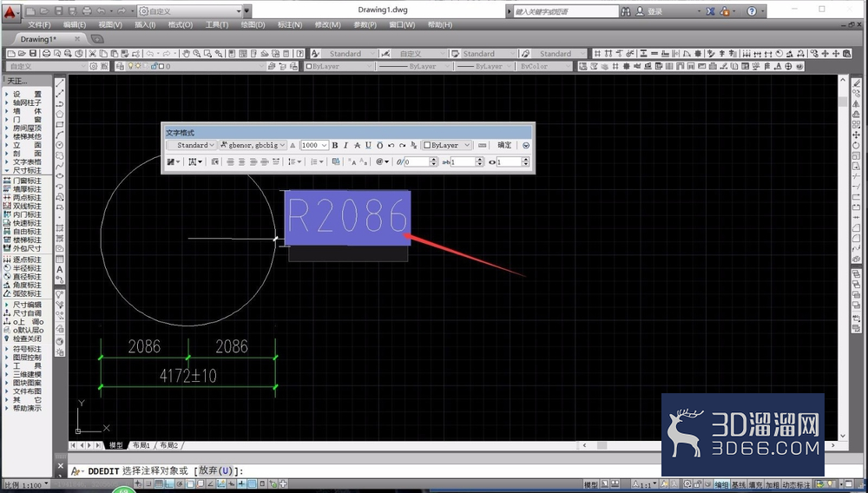Open the 编辑(E) menu

pos(74,25)
